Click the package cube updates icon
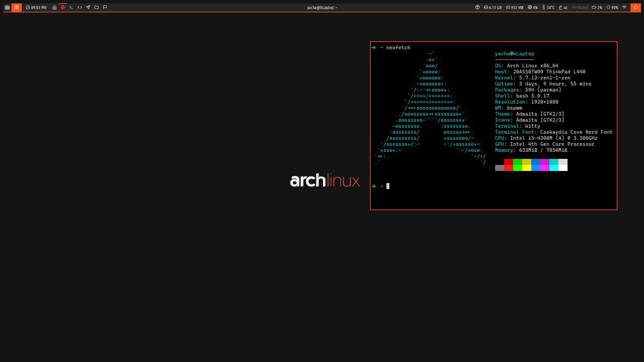The height and width of the screenshot is (362, 644). pyautogui.click(x=477, y=8)
